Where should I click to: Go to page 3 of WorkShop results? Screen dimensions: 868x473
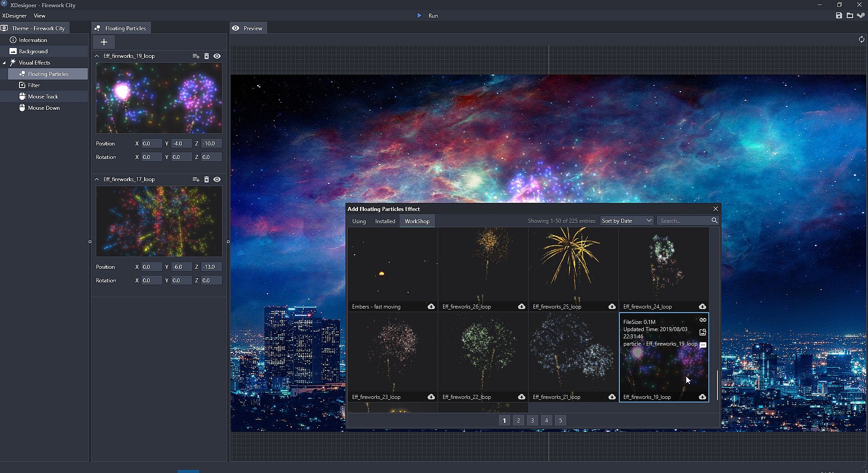click(x=532, y=420)
